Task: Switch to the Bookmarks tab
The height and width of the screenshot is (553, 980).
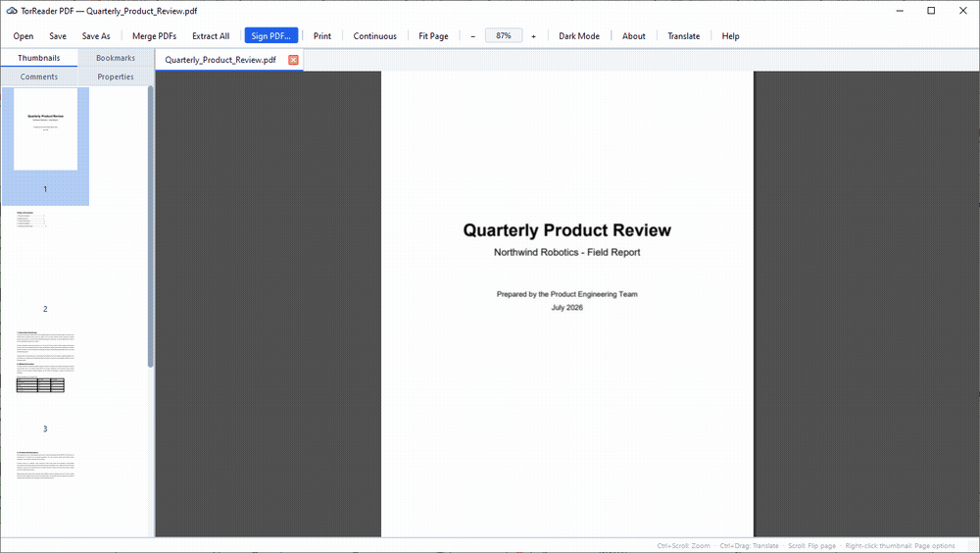Action: pyautogui.click(x=116, y=58)
